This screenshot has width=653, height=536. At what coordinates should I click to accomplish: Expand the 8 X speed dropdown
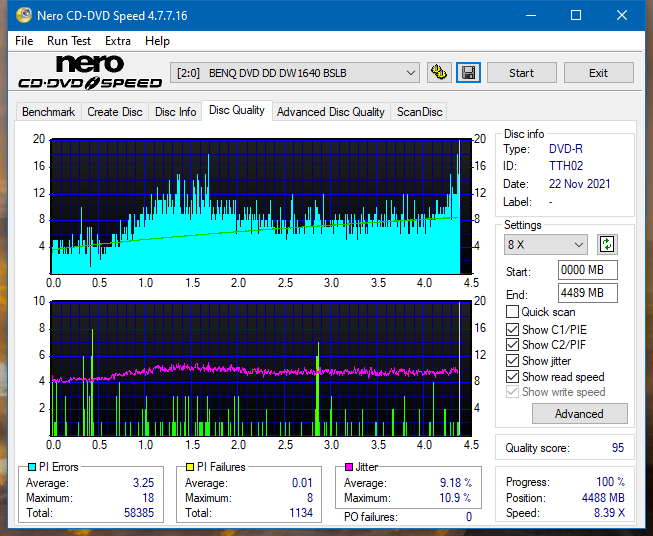click(546, 244)
